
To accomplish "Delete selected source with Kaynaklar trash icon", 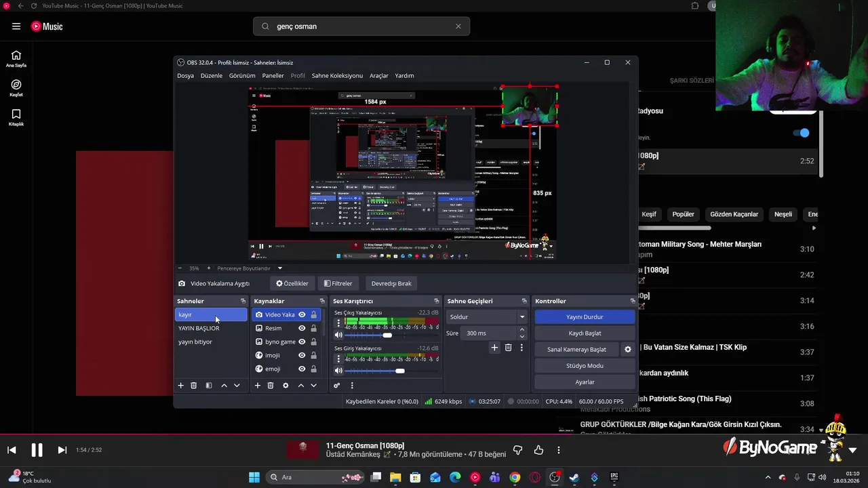I will 270,386.
